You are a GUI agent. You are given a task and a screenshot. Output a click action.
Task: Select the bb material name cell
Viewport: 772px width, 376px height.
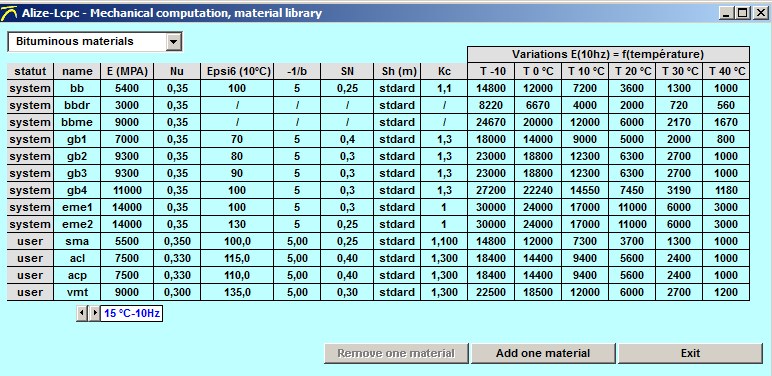[x=77, y=89]
